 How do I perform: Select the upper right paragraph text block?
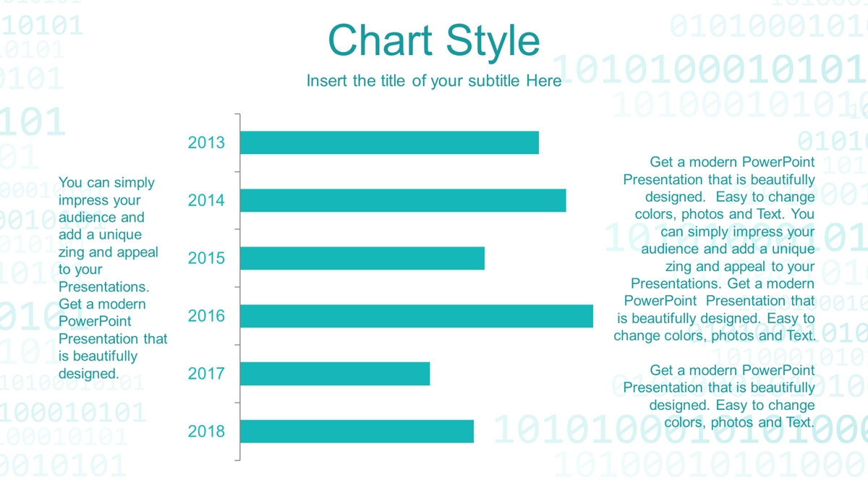point(715,249)
